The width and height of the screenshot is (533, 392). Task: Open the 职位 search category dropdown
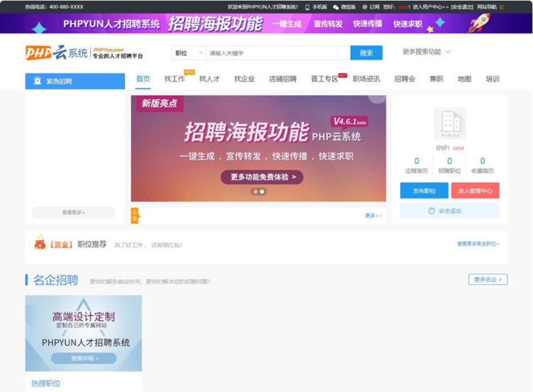[x=187, y=52]
